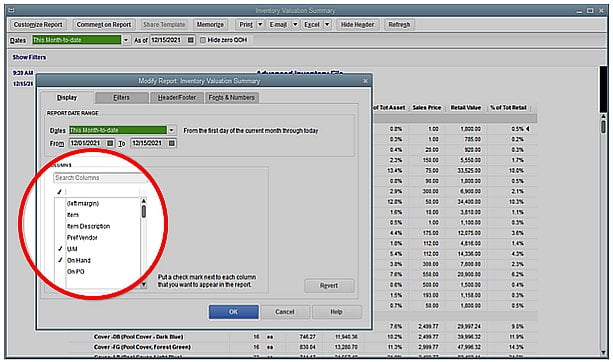Select the (left margin) column entry

82,203
